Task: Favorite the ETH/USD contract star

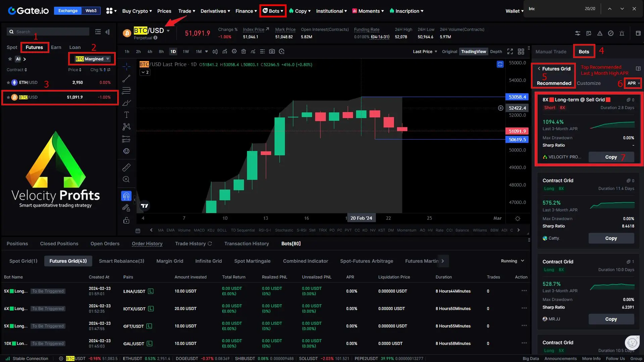Action: tap(8, 83)
